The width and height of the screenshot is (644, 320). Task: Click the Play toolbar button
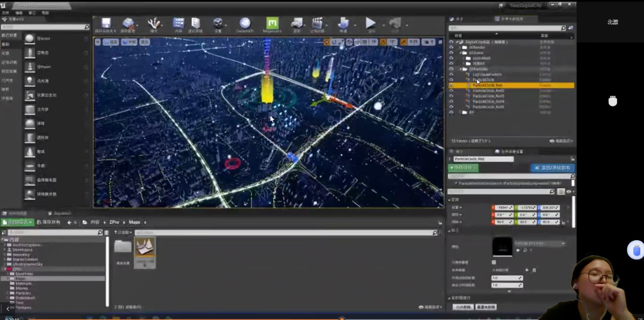coord(371,23)
